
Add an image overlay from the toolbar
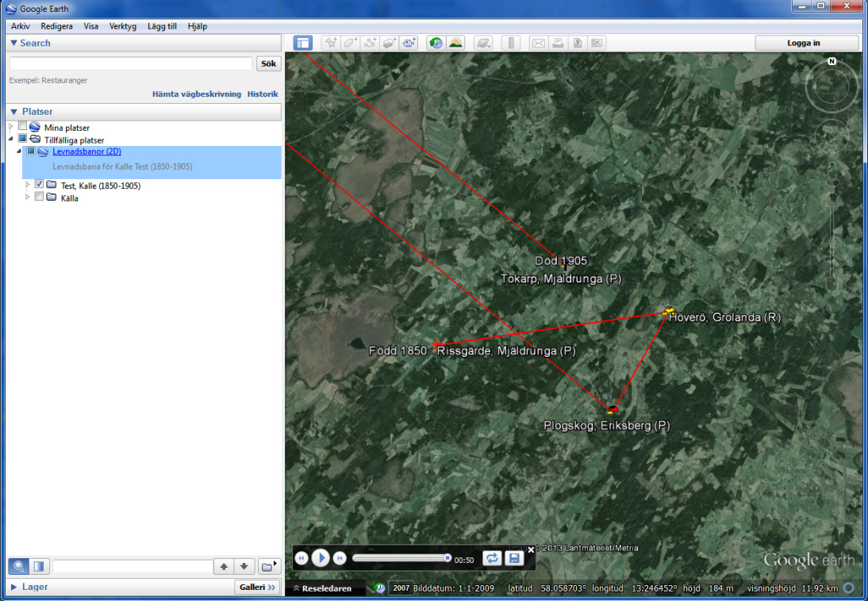(x=389, y=43)
